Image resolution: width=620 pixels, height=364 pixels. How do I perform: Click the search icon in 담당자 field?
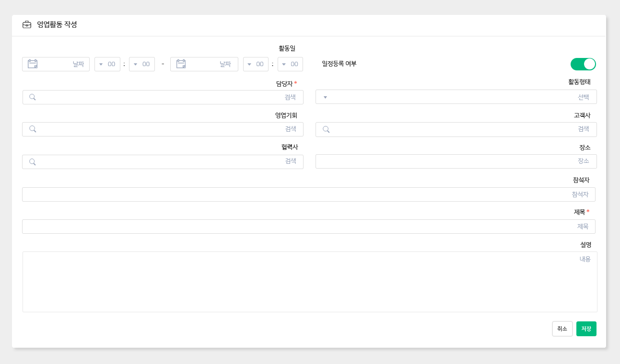(33, 97)
